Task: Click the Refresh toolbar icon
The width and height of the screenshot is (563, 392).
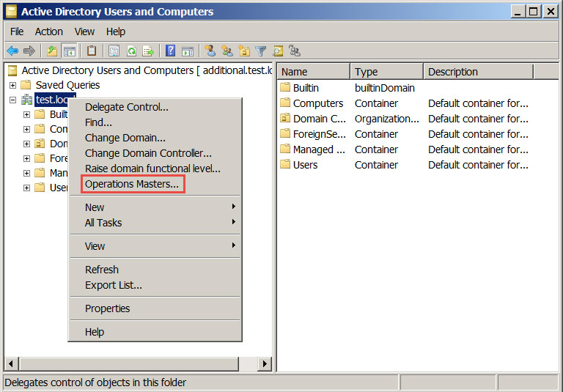Action: click(131, 51)
